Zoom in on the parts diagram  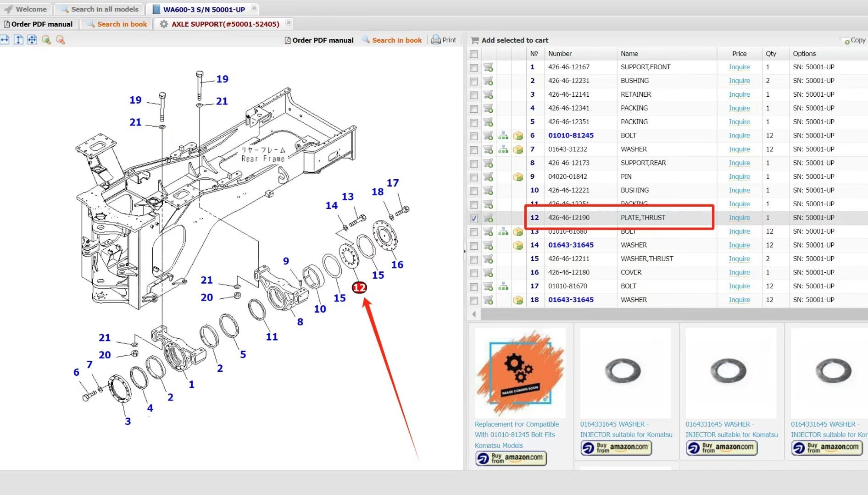click(46, 40)
